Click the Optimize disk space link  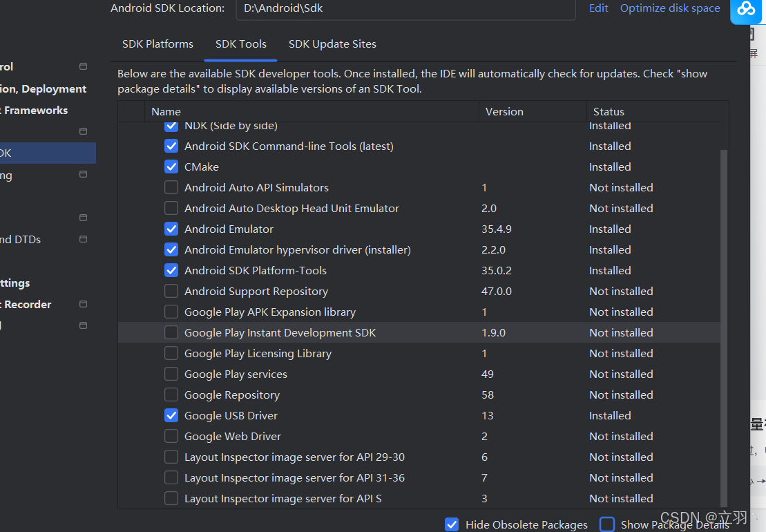click(670, 8)
